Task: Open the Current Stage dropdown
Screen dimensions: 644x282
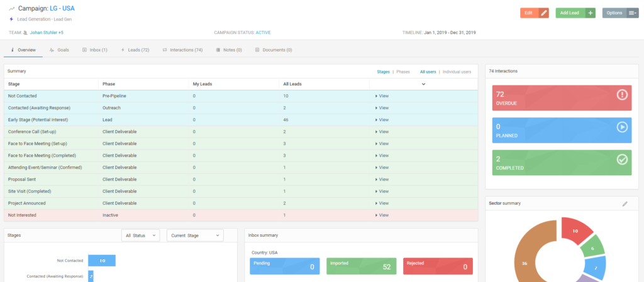Action: pyautogui.click(x=195, y=236)
